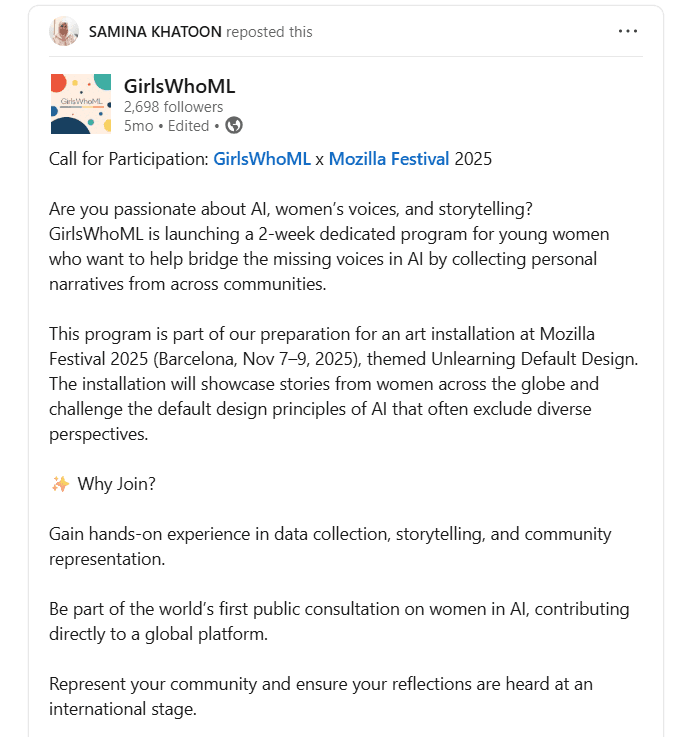680x737 pixels.
Task: Click the 2,698 followers text
Action: [x=173, y=107]
